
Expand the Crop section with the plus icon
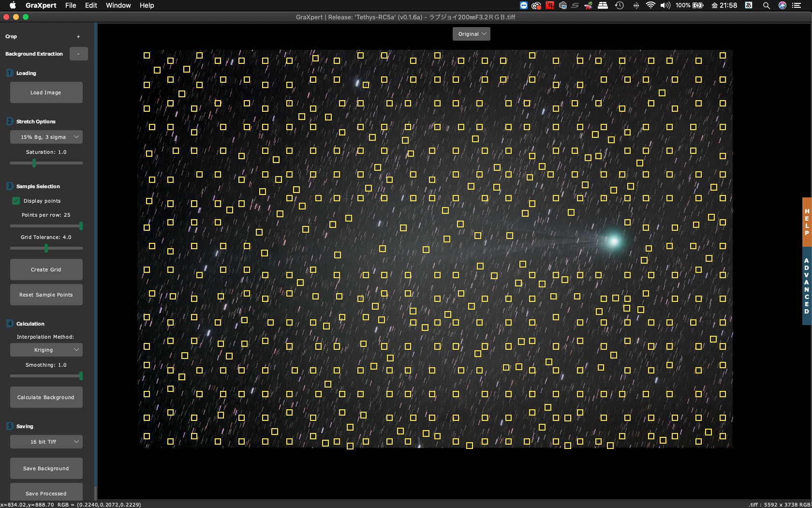coord(78,36)
